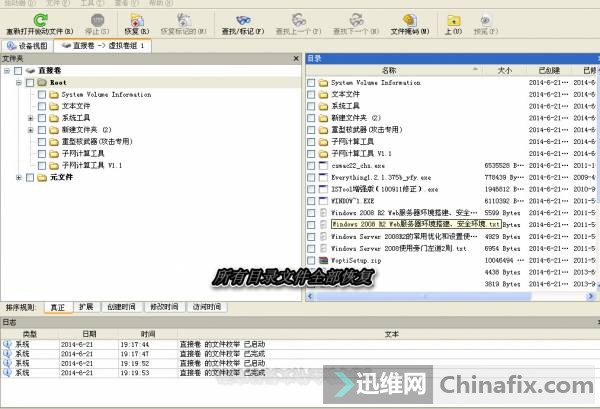The height and width of the screenshot is (409, 600).
Task: Click the csmac22_chs.exe file icon
Action: pos(323,166)
